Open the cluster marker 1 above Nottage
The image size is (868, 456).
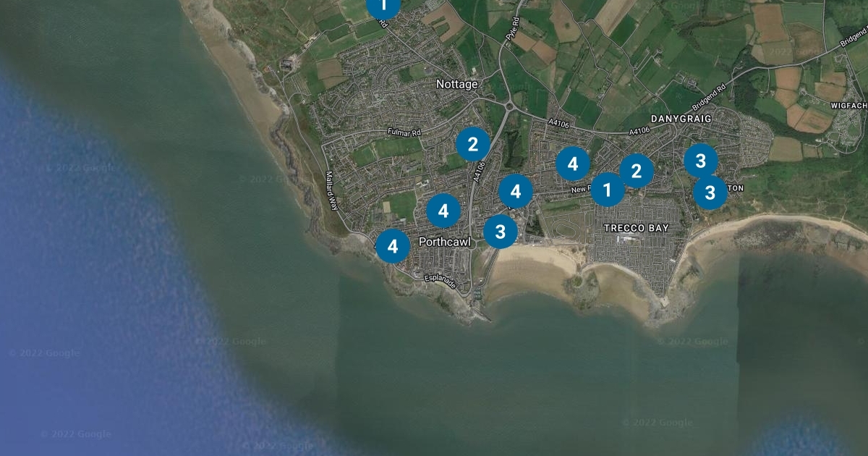point(383,6)
